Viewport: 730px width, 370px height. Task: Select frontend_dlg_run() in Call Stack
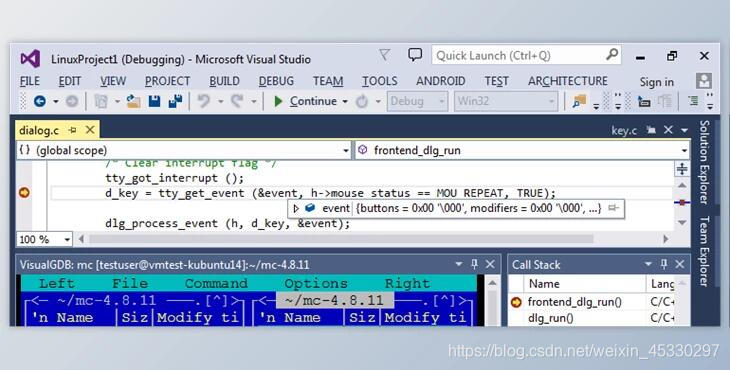click(575, 302)
